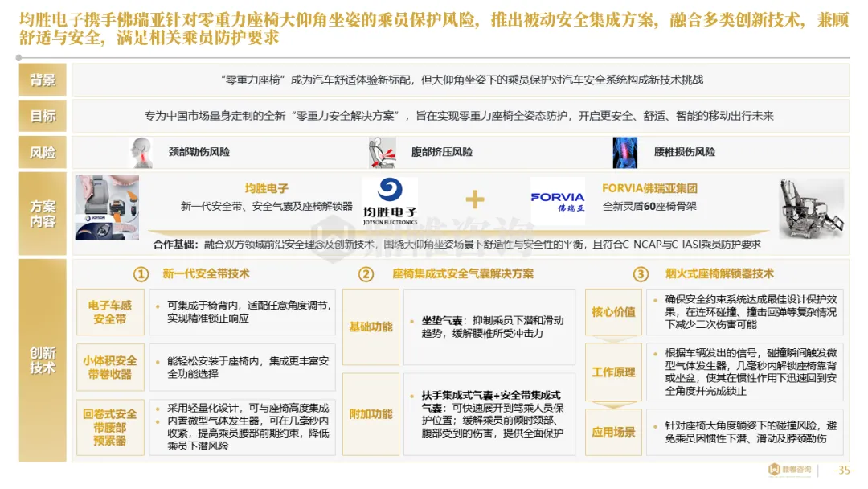Click the circled number 1 icon
Image resolution: width=868 pixels, height=489 pixels.
[x=141, y=274]
